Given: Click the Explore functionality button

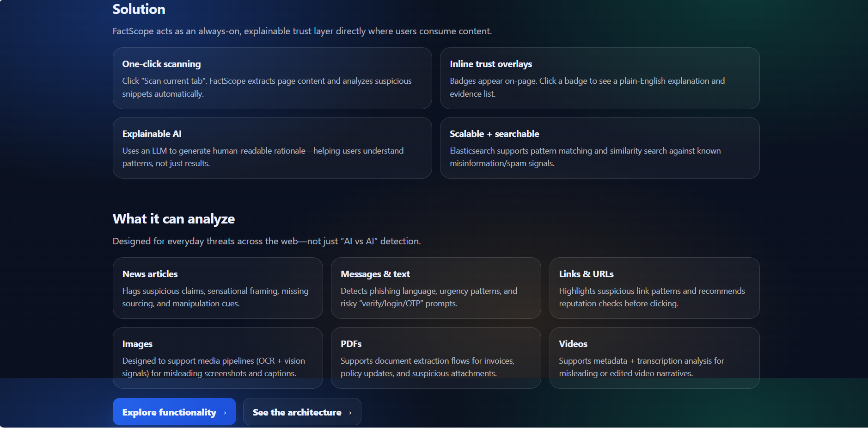Looking at the screenshot, I should pyautogui.click(x=174, y=411).
